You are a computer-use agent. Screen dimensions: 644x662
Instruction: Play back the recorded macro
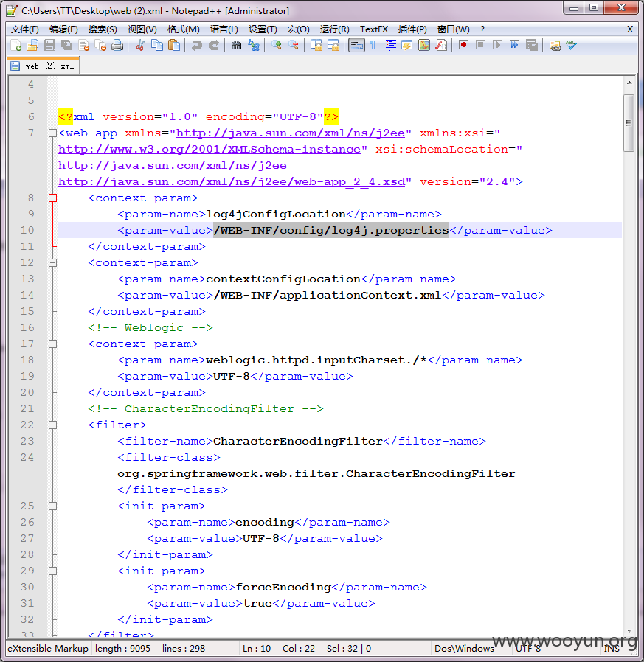point(497,45)
